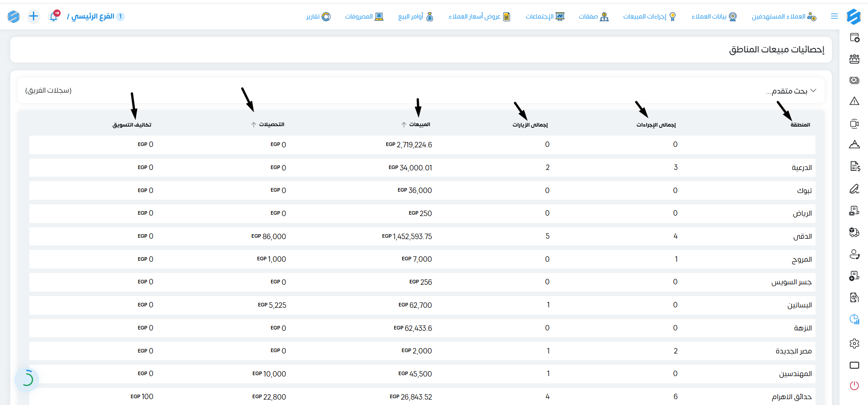The width and height of the screenshot is (868, 405).
Task: Select the الرياض region row
Action: point(422,213)
